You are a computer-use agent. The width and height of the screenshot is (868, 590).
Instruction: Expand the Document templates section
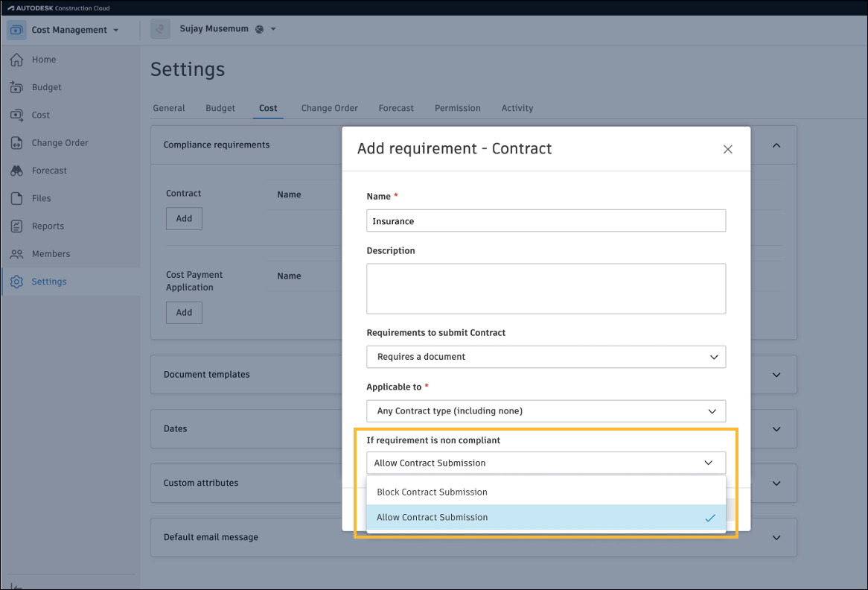coord(776,375)
